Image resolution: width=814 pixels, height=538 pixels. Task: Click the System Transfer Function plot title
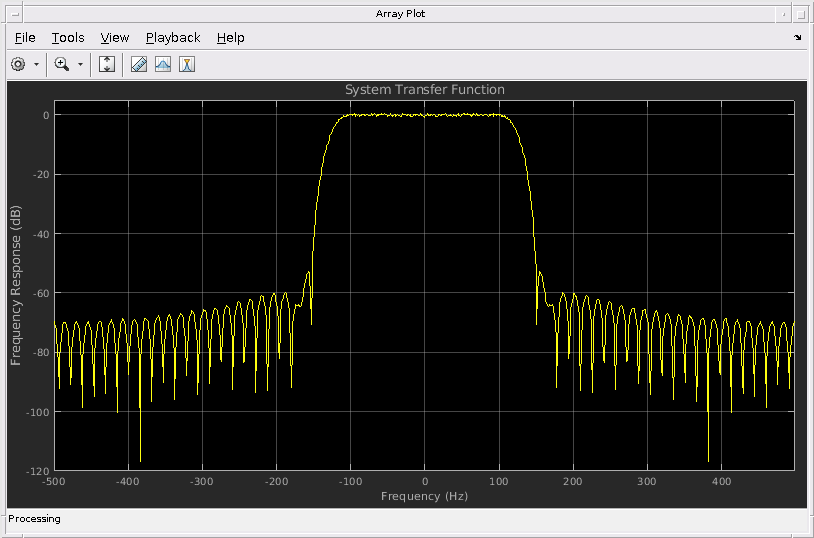[x=425, y=89]
